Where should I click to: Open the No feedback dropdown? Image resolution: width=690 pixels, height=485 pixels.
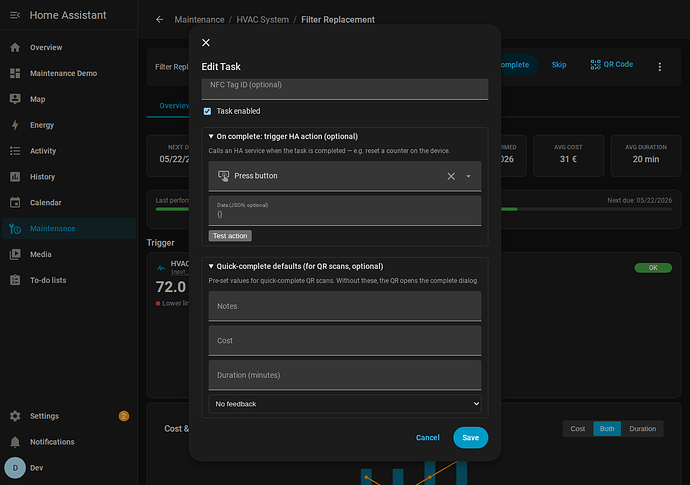click(x=345, y=404)
